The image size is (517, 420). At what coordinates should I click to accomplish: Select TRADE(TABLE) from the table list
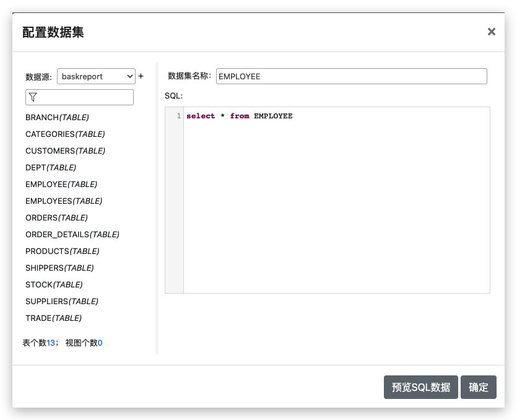[53, 318]
